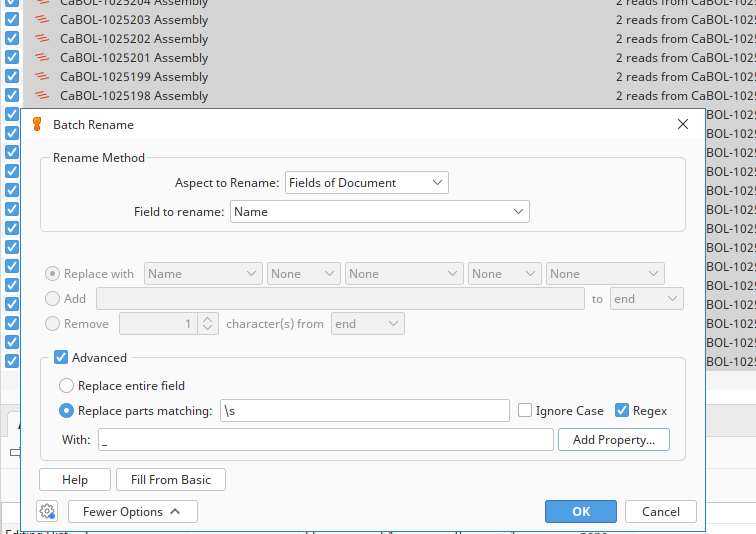The image size is (756, 534).
Task: Expand the Field to rename dropdown
Action: click(379, 211)
